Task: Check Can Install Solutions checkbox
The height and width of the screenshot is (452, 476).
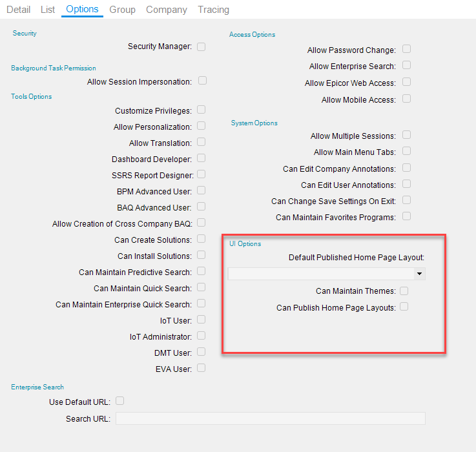Action: pyautogui.click(x=201, y=254)
